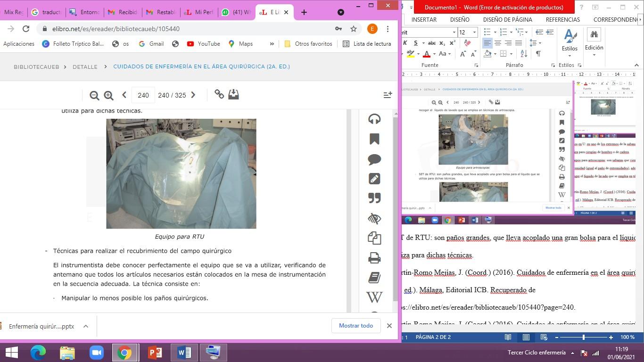Screen dimensions: 644x362
Task: Zoom in the ebook page in eLibro reader
Action: tap(108, 95)
